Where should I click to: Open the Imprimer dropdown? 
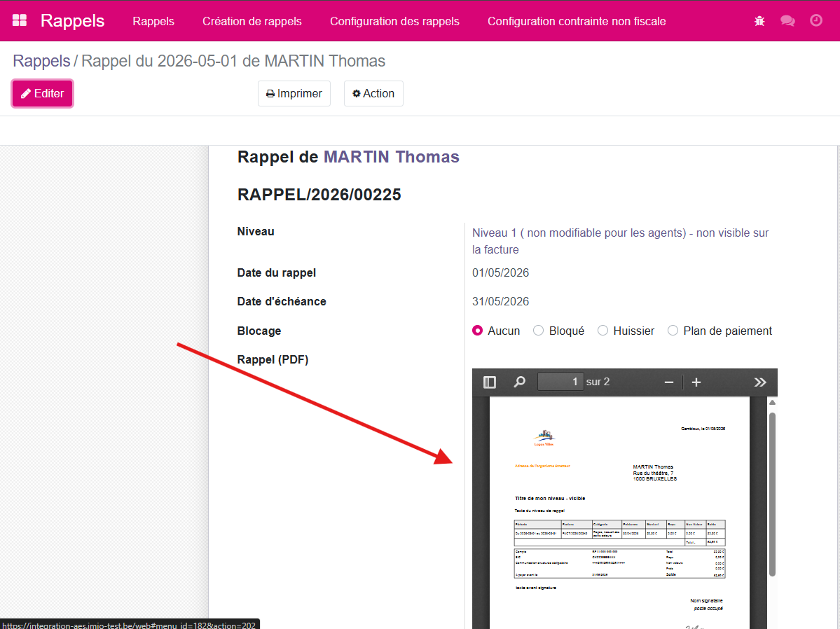click(x=294, y=94)
